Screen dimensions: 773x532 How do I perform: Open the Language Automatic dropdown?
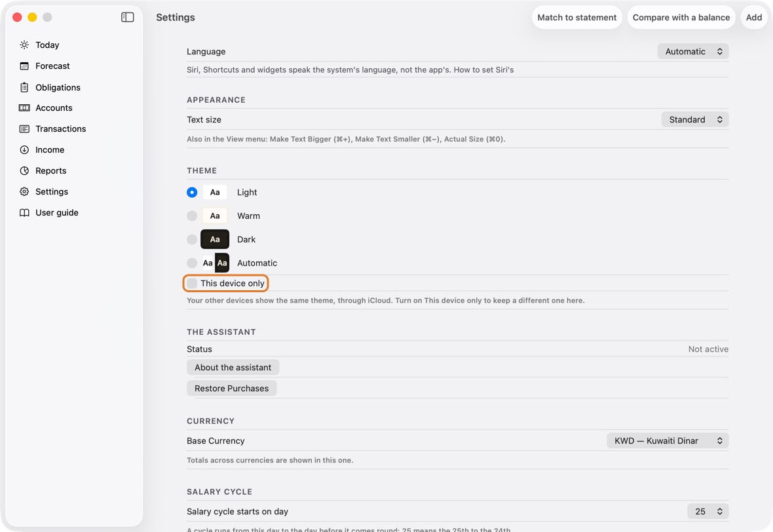[693, 51]
